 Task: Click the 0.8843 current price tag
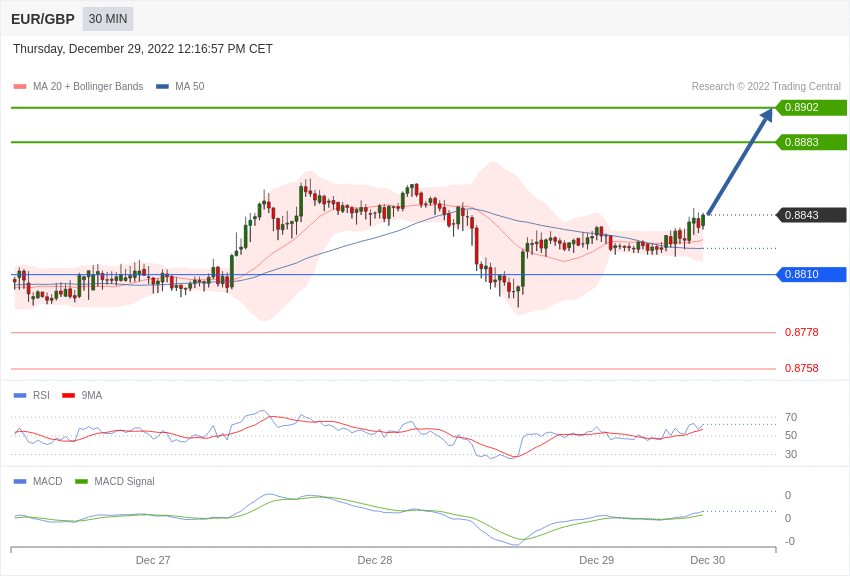pos(811,215)
